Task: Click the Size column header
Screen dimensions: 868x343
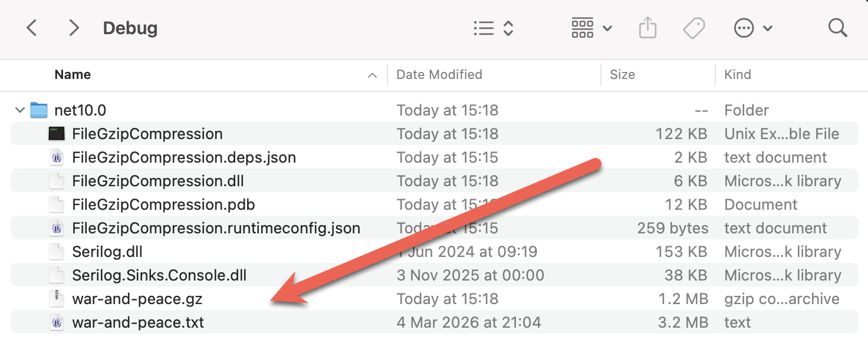Action: click(x=623, y=74)
